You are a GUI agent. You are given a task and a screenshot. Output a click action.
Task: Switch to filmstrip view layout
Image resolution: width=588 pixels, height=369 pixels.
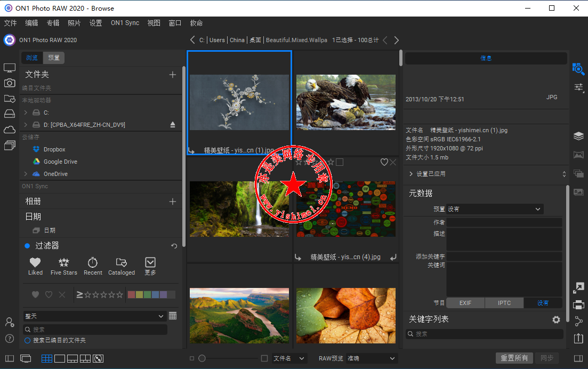[73, 358]
